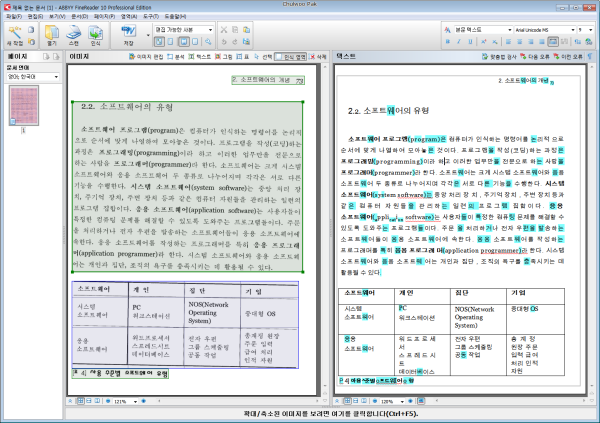
Task: Toggle non-printing paragraph mark icon in text pane
Action: pos(590,57)
